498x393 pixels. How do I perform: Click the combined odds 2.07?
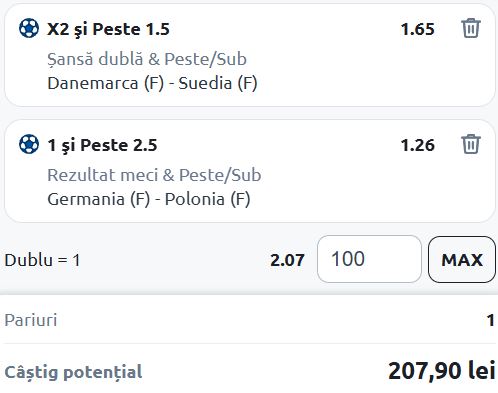(287, 260)
